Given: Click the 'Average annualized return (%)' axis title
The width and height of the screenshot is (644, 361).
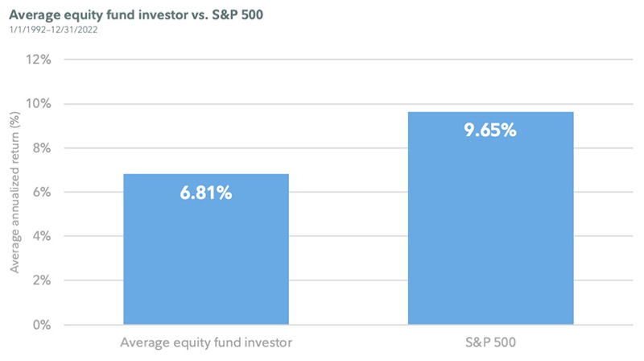Looking at the screenshot, I should pos(15,193).
